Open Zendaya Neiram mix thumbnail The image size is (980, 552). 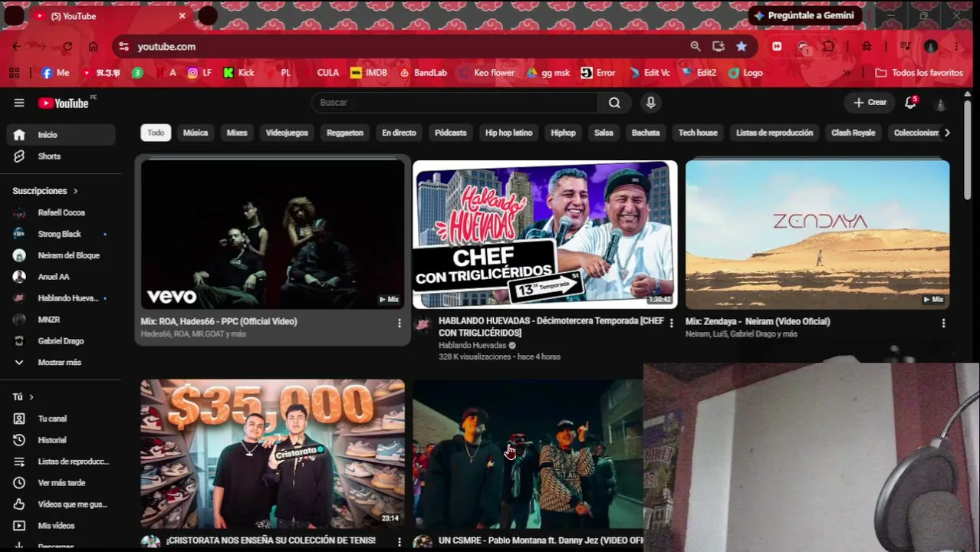click(817, 235)
